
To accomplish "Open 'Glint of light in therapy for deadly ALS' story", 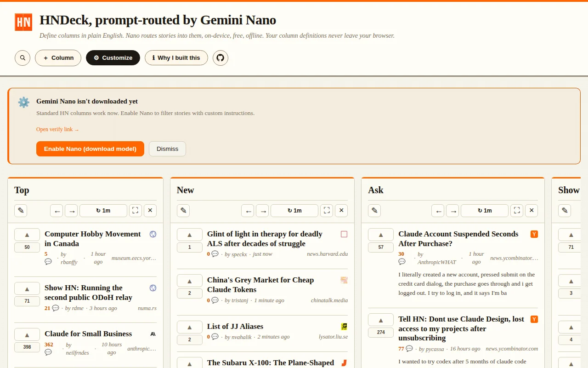I will coord(265,239).
